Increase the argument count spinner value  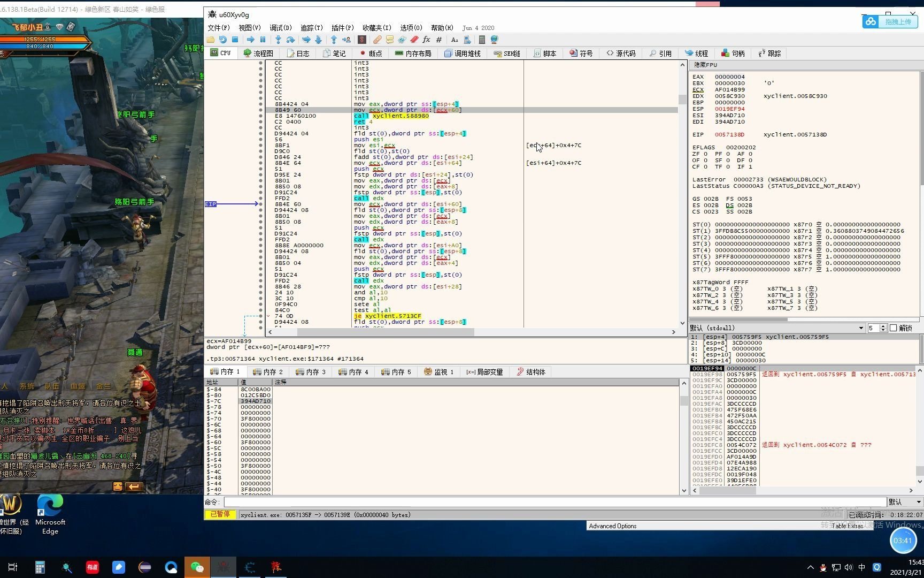coord(883,326)
